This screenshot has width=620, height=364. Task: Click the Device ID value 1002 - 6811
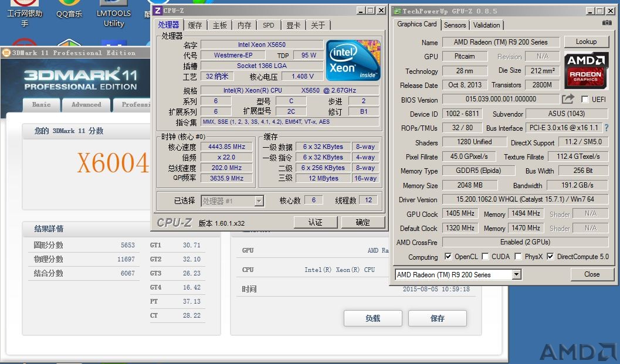point(462,114)
